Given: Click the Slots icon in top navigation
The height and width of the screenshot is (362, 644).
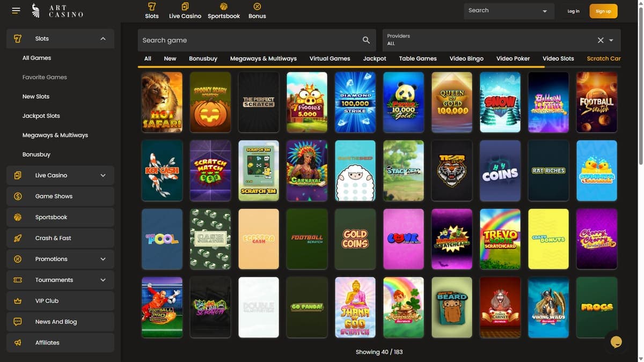Looking at the screenshot, I should click(x=152, y=6).
